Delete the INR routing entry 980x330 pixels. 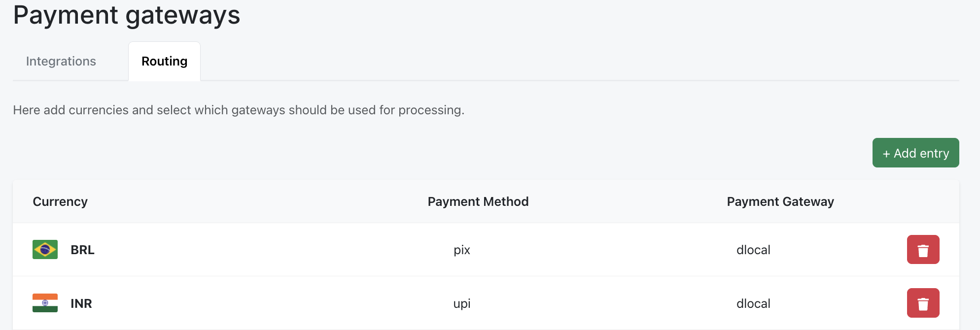[923, 303]
